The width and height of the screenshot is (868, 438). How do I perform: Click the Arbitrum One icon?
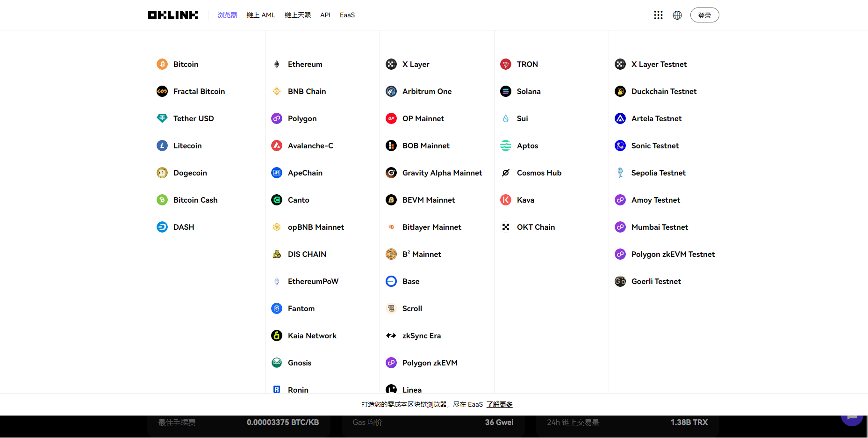pyautogui.click(x=391, y=91)
